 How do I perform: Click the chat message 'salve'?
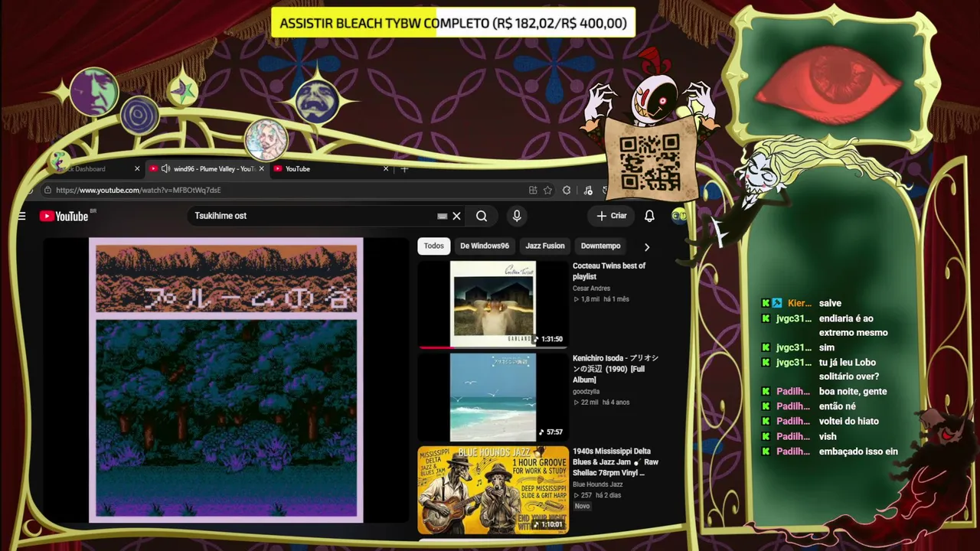(x=830, y=303)
